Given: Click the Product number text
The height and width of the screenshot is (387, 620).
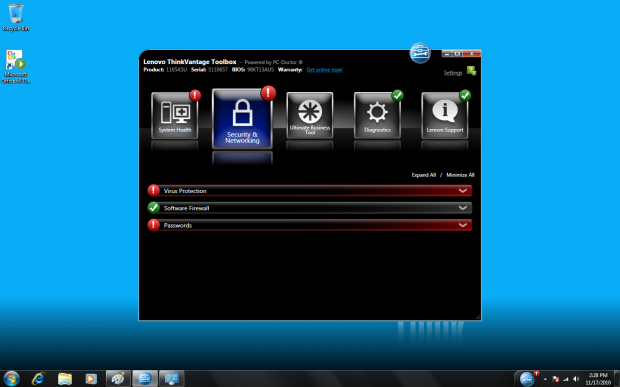Looking at the screenshot, I should (x=176, y=70).
